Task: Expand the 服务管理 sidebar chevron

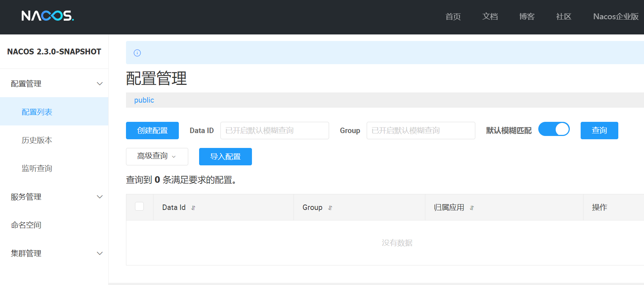Action: [x=100, y=197]
